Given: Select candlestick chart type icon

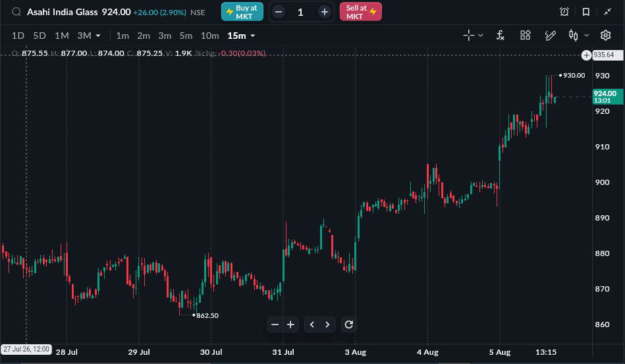Looking at the screenshot, I should 573,36.
